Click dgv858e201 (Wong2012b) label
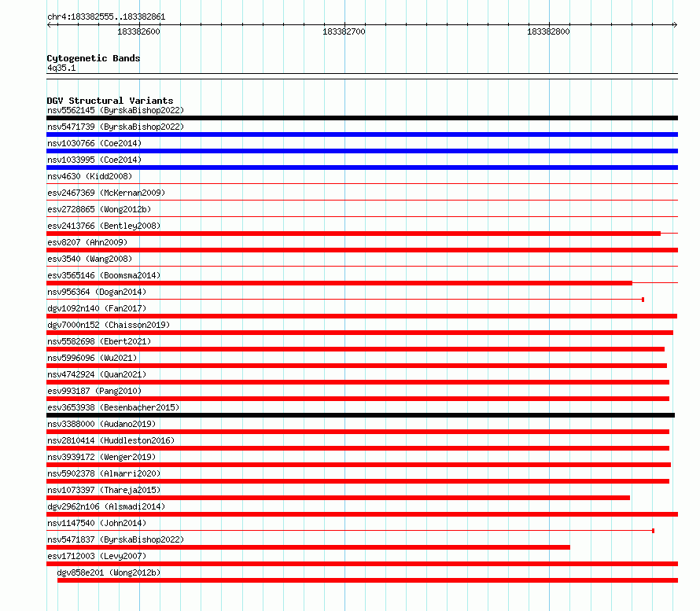Image resolution: width=700 pixels, height=611 pixels. [109, 572]
